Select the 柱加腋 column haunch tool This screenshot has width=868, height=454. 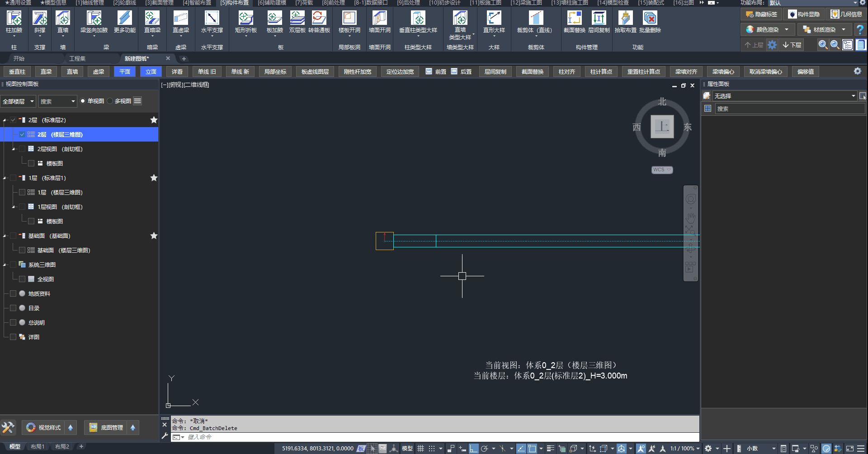[14, 22]
